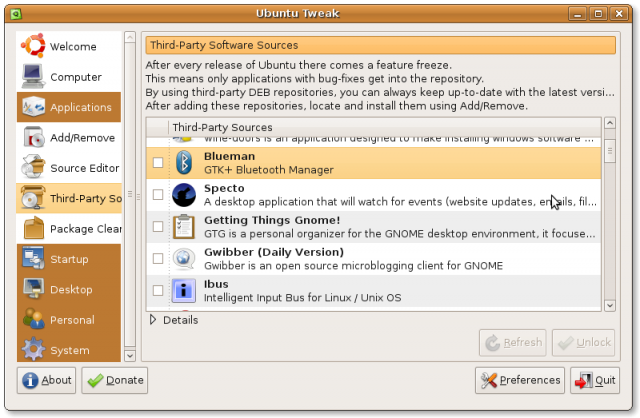The height and width of the screenshot is (418, 640).
Task: Click the Startup category icon
Action: click(33, 259)
